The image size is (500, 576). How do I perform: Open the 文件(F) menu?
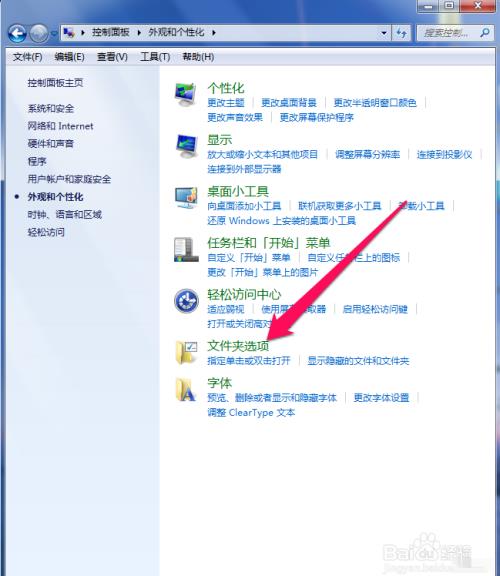coord(28,57)
